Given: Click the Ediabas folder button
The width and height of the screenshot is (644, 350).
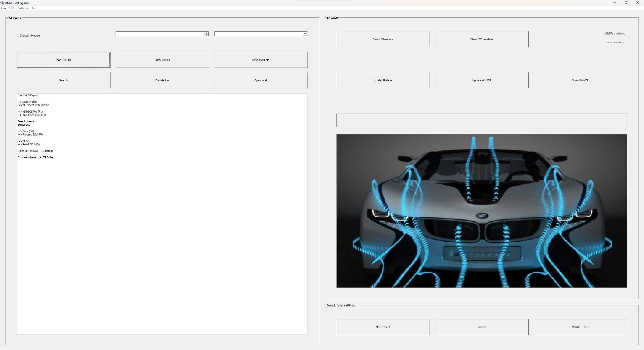Looking at the screenshot, I should pyautogui.click(x=482, y=327).
